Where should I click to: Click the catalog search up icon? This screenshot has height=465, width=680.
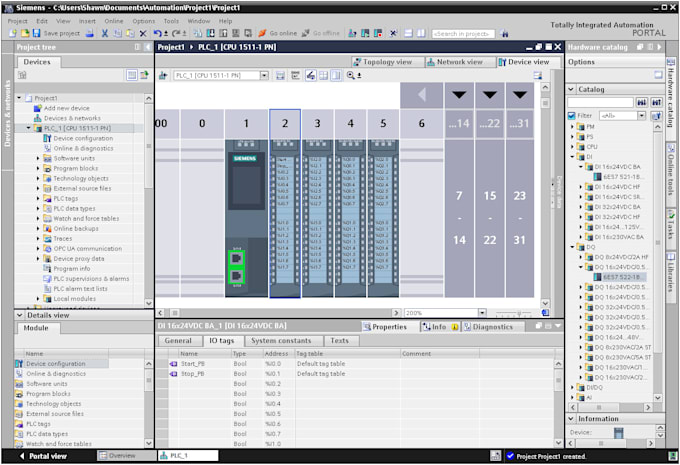tap(657, 102)
